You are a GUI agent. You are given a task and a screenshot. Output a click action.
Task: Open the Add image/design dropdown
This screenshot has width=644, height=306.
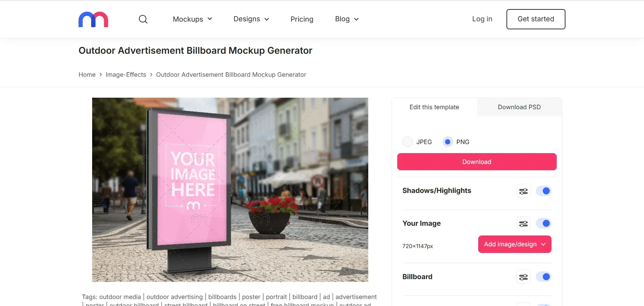point(514,244)
